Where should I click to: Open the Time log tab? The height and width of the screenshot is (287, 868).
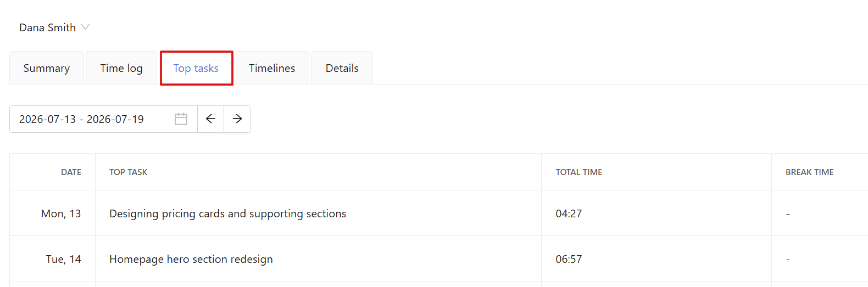(121, 68)
